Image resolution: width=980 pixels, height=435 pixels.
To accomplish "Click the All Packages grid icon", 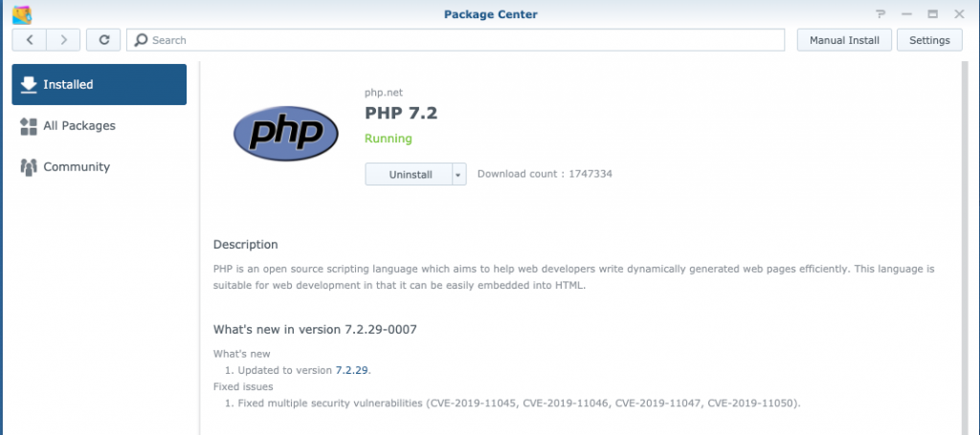I will (29, 126).
